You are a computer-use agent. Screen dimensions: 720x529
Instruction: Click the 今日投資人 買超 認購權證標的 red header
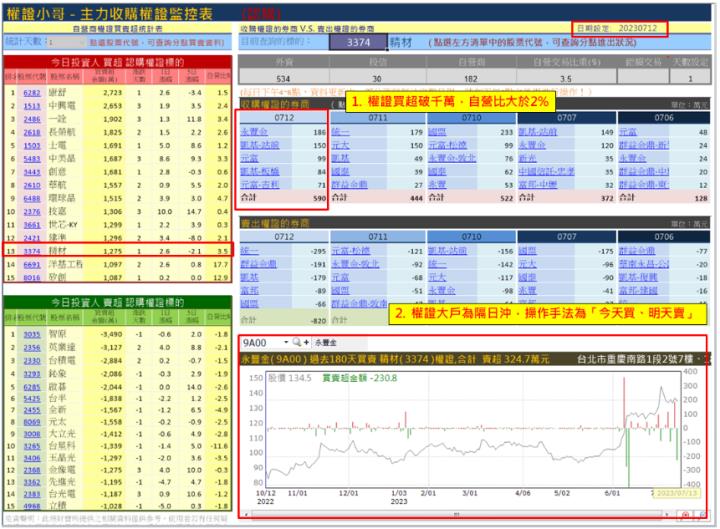click(x=118, y=62)
